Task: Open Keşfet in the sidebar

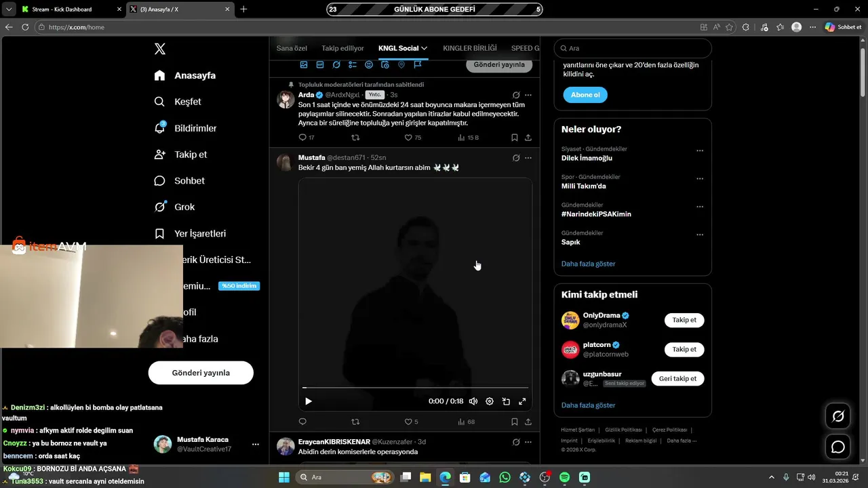Action: pyautogui.click(x=177, y=102)
